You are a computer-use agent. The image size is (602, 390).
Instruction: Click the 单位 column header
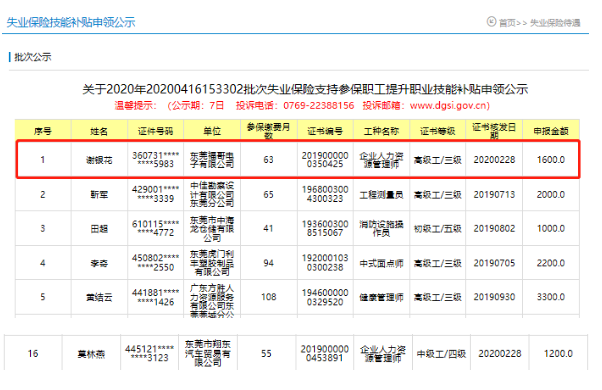coord(212,131)
